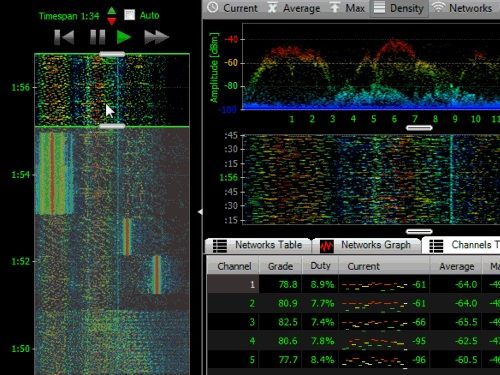Sort by the Average column header
Screen dimensions: 500x375
[x=456, y=266]
